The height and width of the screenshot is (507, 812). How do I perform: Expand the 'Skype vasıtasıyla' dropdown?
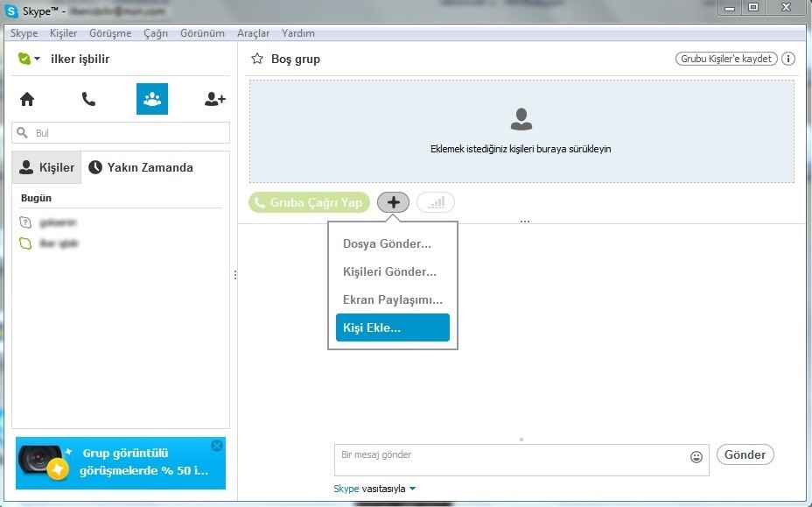[x=412, y=489]
